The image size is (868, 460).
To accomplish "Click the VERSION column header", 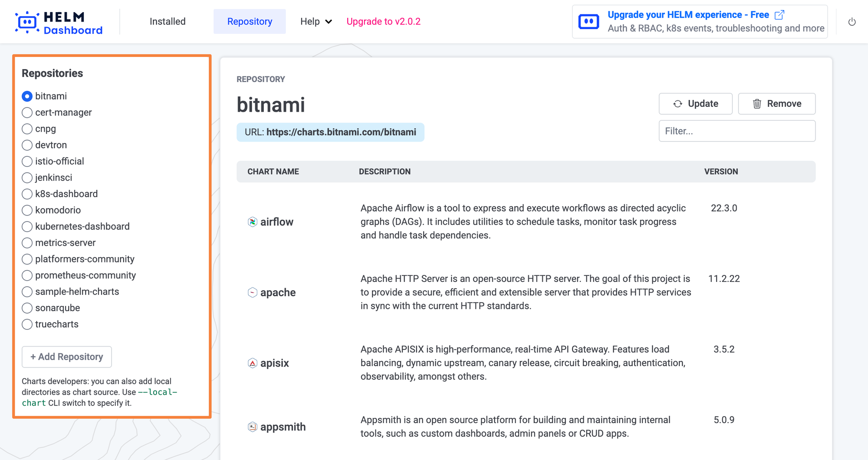I will click(x=721, y=172).
